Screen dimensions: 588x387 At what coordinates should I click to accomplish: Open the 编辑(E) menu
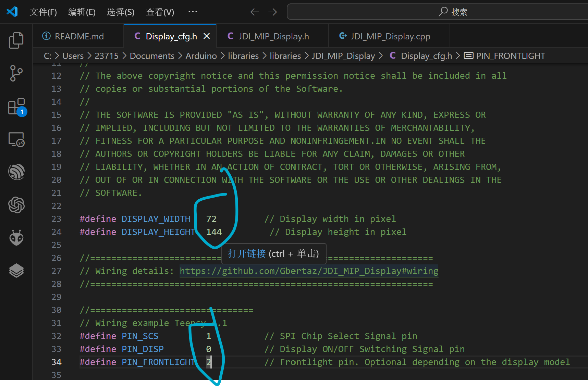[x=82, y=12]
